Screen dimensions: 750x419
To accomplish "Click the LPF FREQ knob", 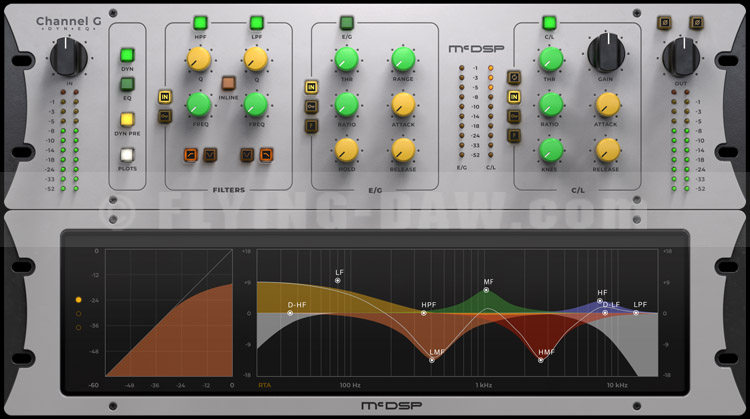I will [256, 105].
